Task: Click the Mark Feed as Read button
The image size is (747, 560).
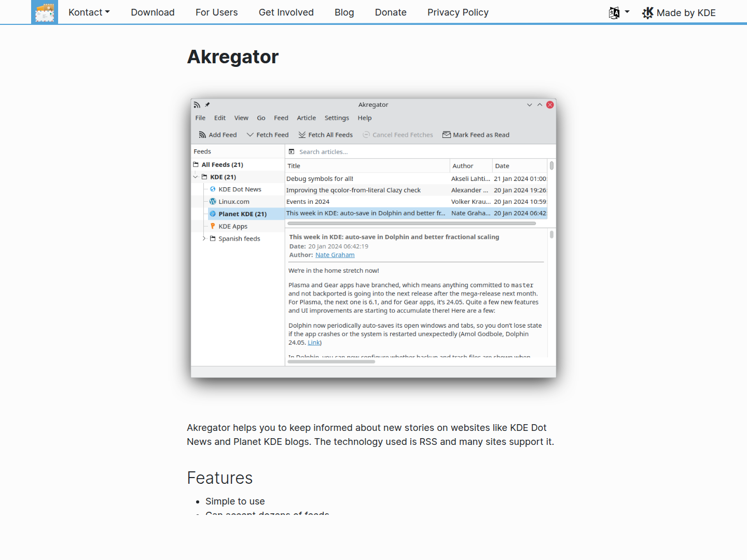Action: pos(476,135)
